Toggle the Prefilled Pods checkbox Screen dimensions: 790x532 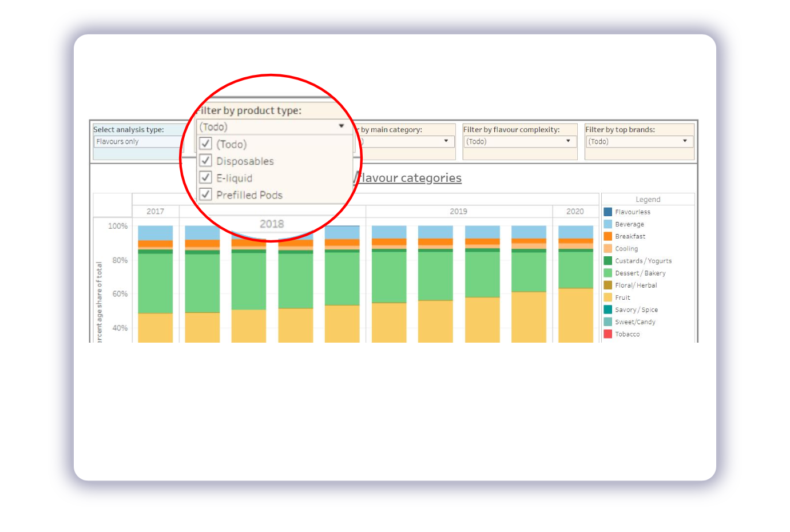click(206, 194)
